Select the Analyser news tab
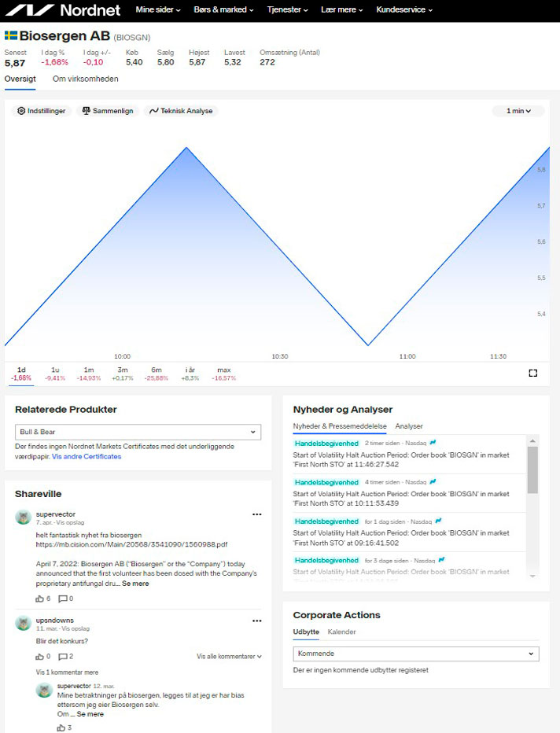Viewport: 560px width, 733px height. pyautogui.click(x=409, y=426)
